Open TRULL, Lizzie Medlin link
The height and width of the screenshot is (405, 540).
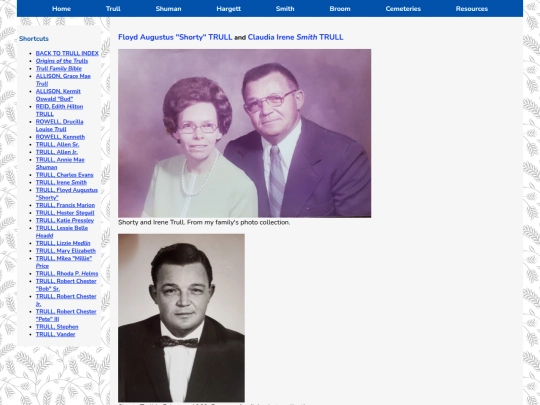point(63,243)
